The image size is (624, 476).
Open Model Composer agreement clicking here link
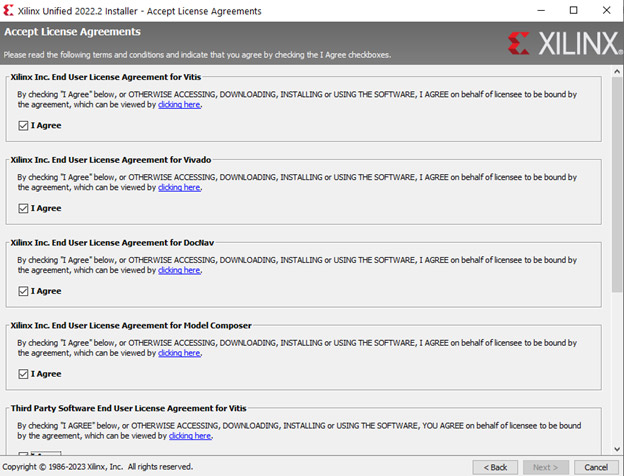tap(179, 353)
